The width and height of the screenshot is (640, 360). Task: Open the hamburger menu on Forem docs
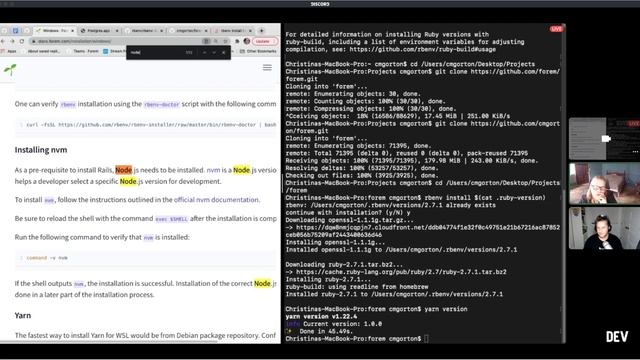[x=267, y=68]
